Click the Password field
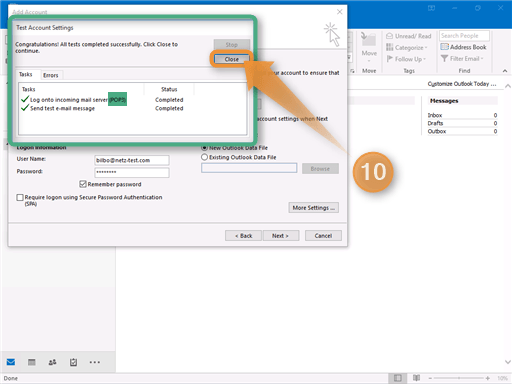 coord(132,172)
